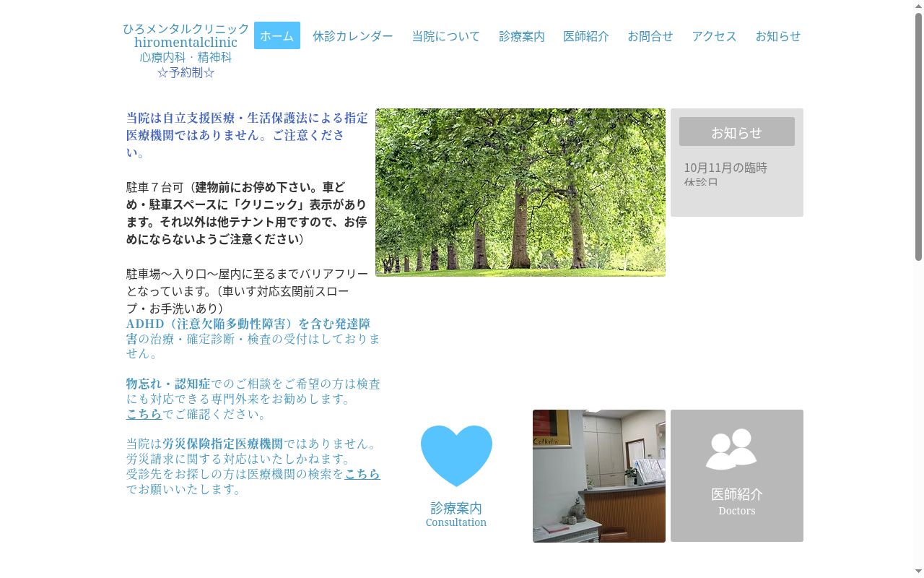Go to the アクセス page

click(715, 35)
